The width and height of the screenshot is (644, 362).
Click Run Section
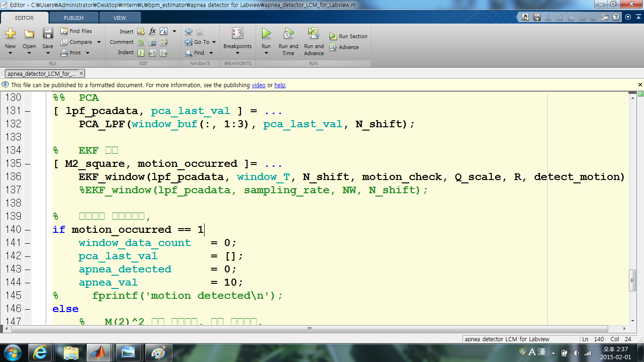pos(348,36)
